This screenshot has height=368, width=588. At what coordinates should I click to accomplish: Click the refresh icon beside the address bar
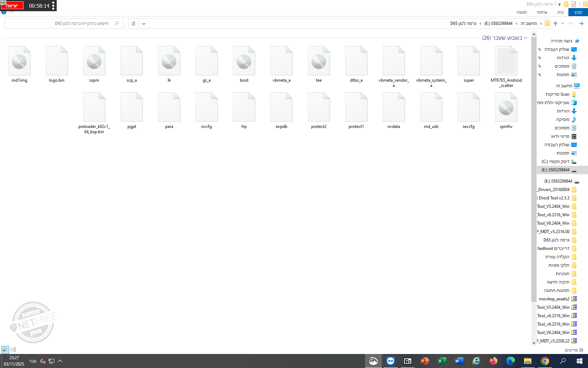coord(133,23)
